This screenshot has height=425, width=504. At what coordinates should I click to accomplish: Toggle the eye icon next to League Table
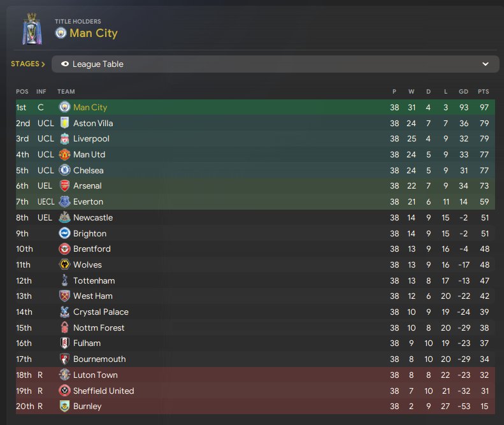point(65,64)
